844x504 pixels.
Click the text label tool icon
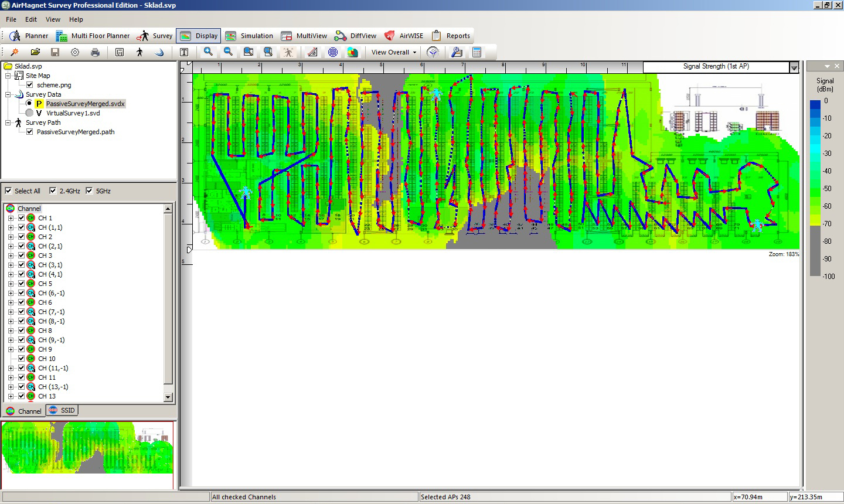184,52
